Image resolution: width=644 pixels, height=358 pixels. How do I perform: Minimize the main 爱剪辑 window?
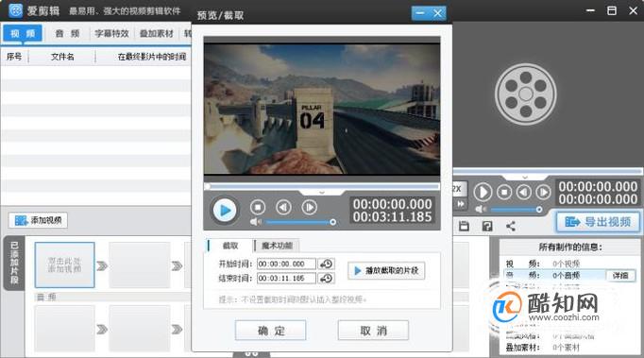click(x=590, y=10)
